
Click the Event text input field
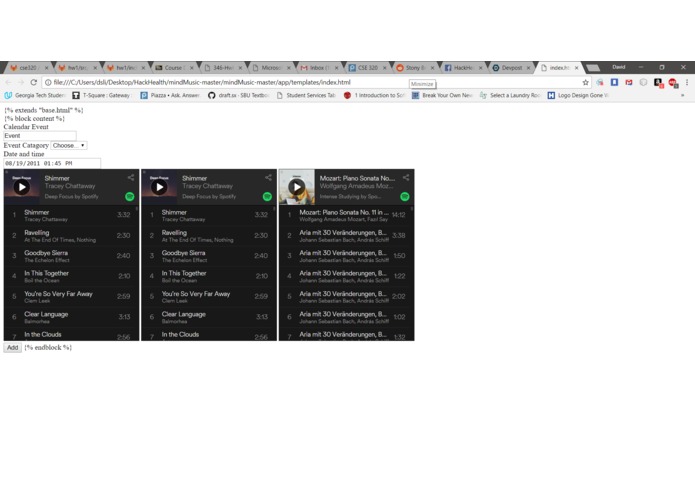40,136
